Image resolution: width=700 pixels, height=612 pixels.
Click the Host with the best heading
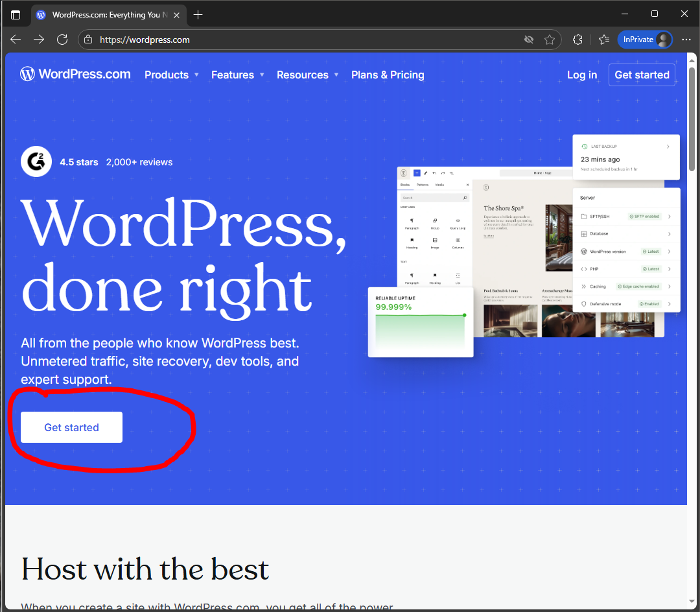[145, 569]
